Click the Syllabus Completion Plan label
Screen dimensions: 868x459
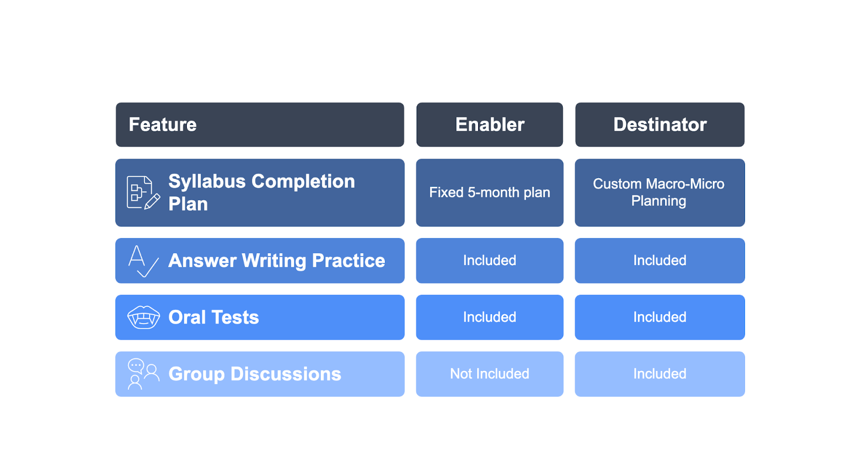pyautogui.click(x=261, y=193)
